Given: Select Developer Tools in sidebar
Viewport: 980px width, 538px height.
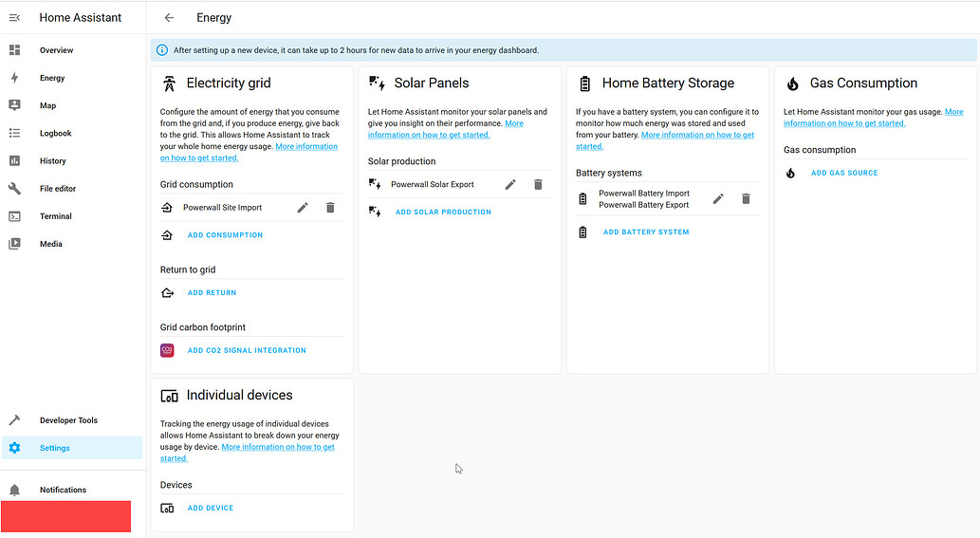Looking at the screenshot, I should (x=68, y=420).
